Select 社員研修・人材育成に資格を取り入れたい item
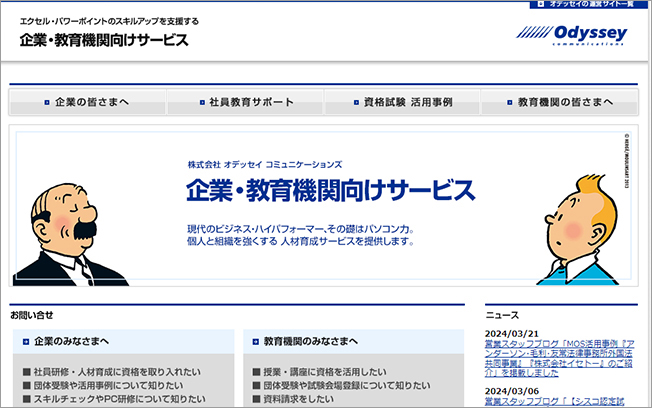Image resolution: width=652 pixels, height=408 pixels. click(111, 372)
